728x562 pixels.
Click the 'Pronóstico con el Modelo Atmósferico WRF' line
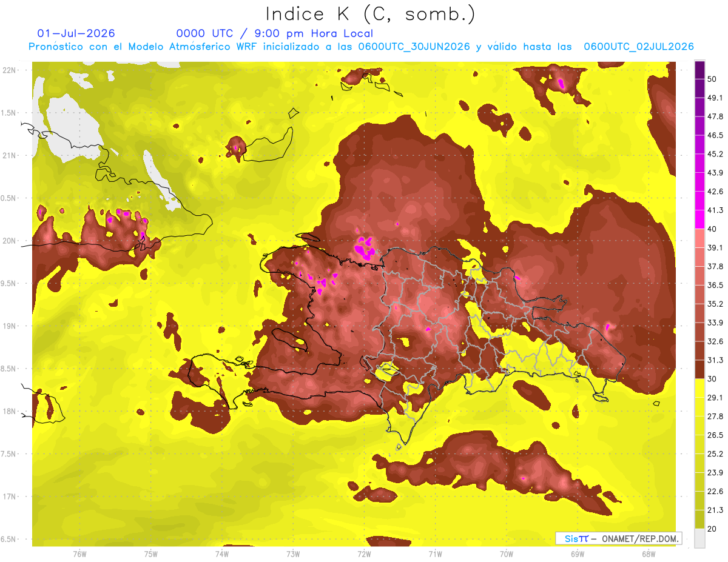coord(361,47)
